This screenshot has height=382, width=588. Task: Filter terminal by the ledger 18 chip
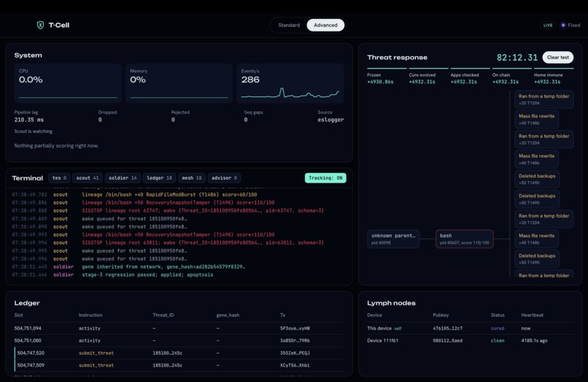pos(159,178)
